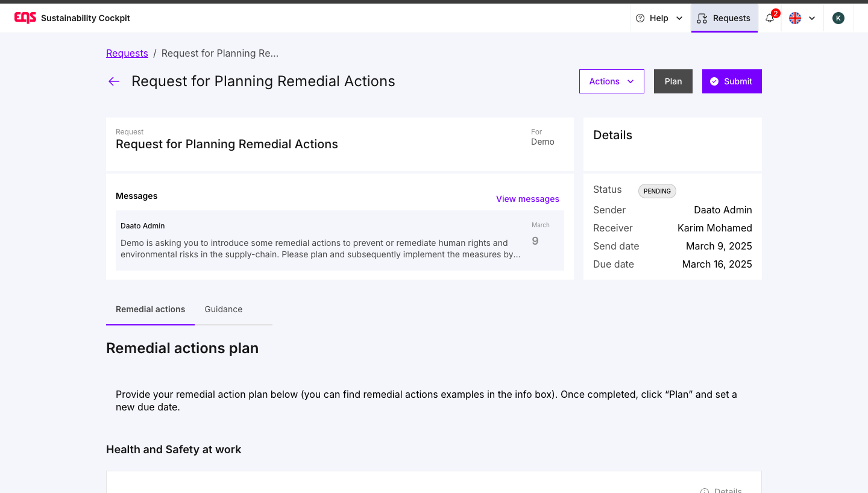This screenshot has height=493, width=868.
Task: Click the Requests nav icon
Action: 702,18
